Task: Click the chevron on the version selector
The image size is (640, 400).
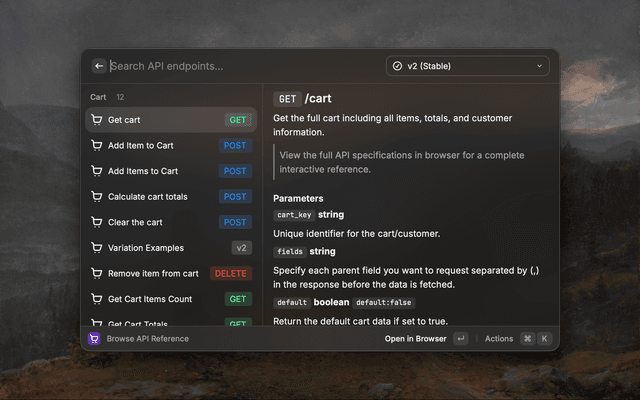Action: click(539, 66)
